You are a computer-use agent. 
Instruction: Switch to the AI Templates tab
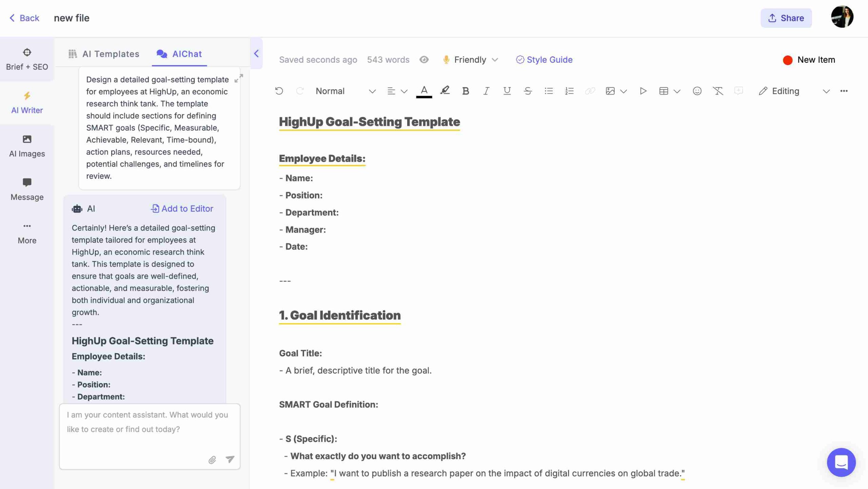(x=104, y=54)
